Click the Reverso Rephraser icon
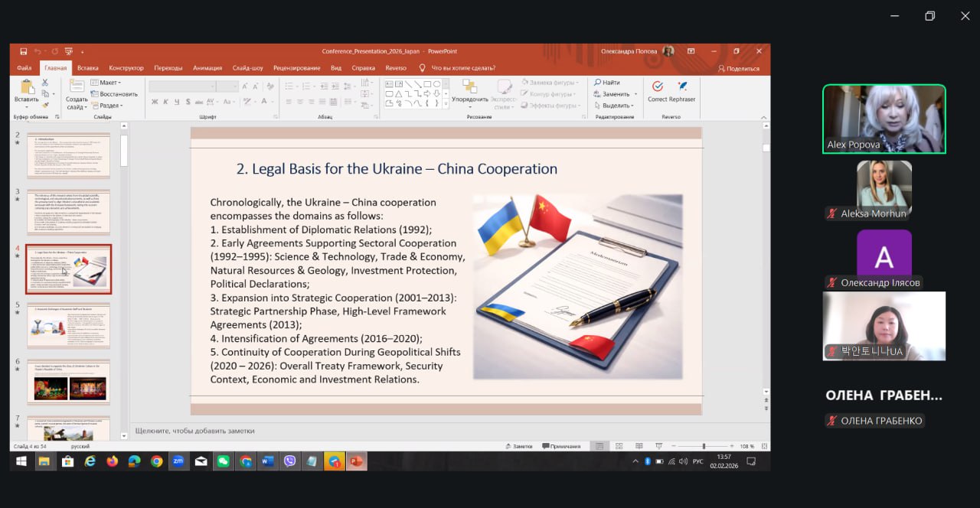Screen dimensions: 980x508 [x=682, y=86]
